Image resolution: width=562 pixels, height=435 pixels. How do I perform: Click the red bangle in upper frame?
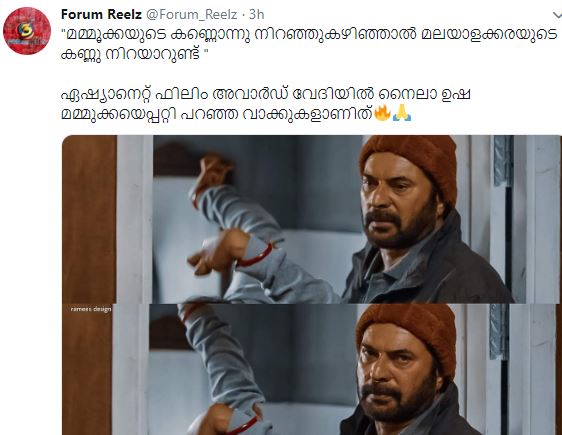pyautogui.click(x=257, y=257)
